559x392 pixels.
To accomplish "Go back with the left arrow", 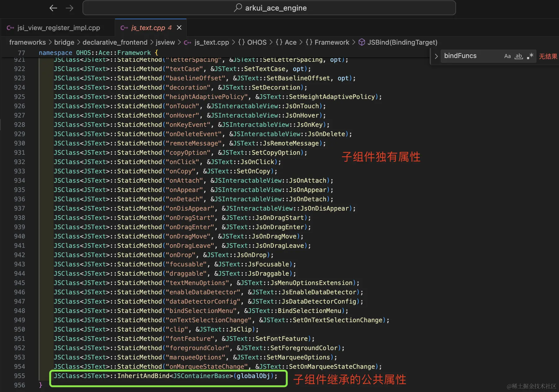I will click(x=53, y=8).
